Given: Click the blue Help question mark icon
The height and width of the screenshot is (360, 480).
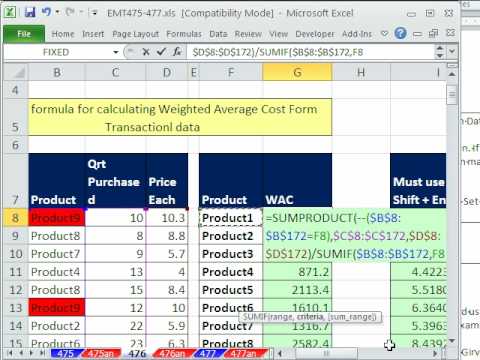Looking at the screenshot, I should coord(400,33).
